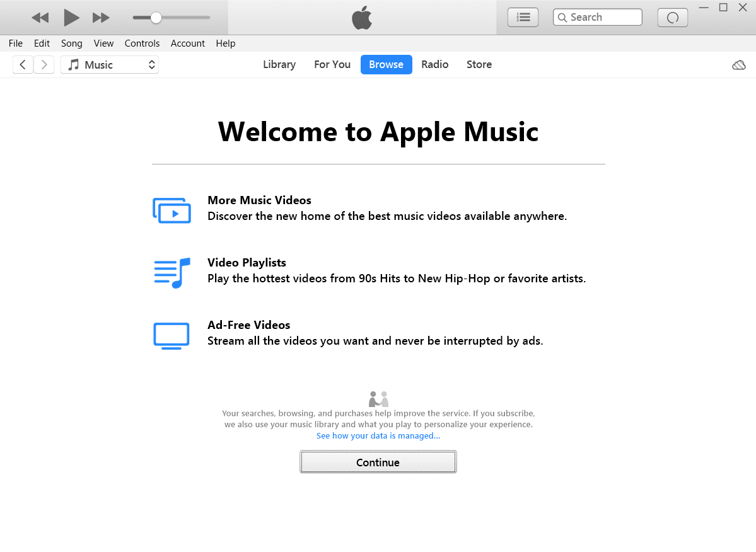Image resolution: width=756 pixels, height=552 pixels.
Task: Switch to the Store tab
Action: click(479, 64)
